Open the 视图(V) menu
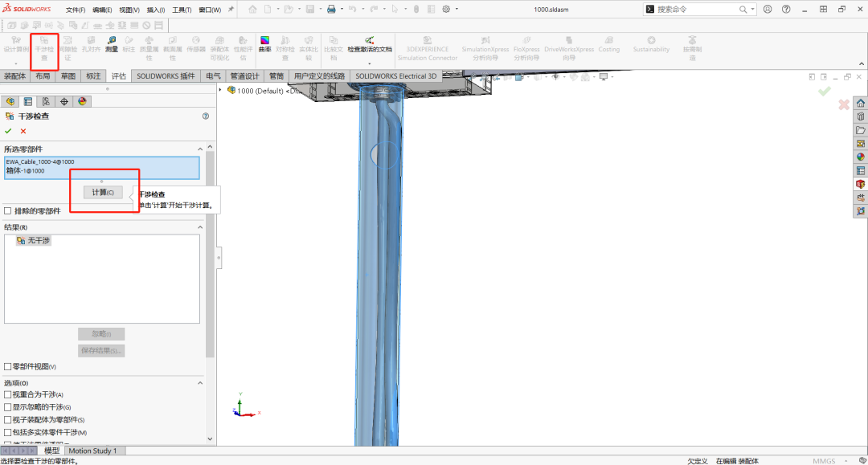Image resolution: width=868 pixels, height=465 pixels. [x=129, y=10]
